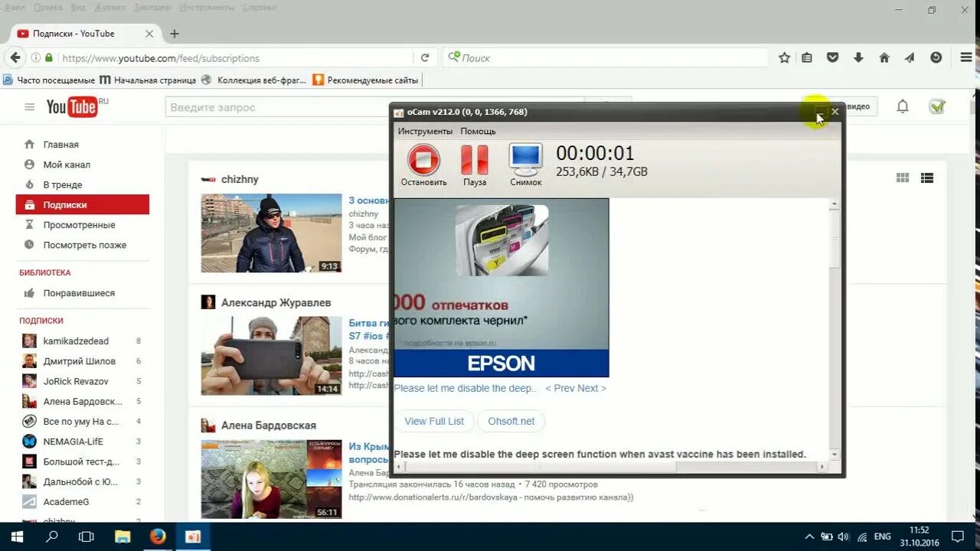The image size is (980, 551).
Task: Pause oCam recording via Пауза button
Action: 475,165
